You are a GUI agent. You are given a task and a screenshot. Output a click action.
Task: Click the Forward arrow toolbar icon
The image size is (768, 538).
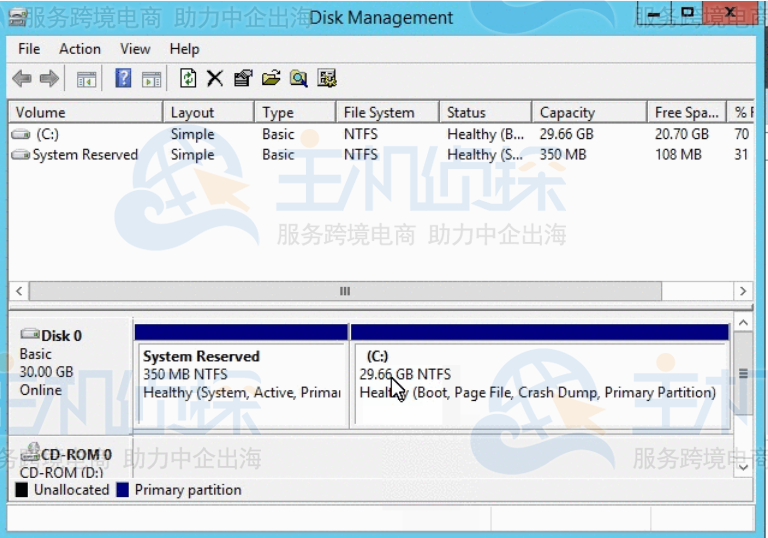[49, 79]
